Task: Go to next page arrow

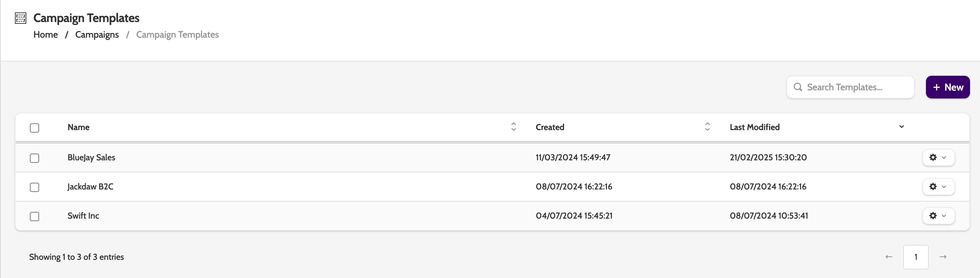Action: (x=943, y=257)
